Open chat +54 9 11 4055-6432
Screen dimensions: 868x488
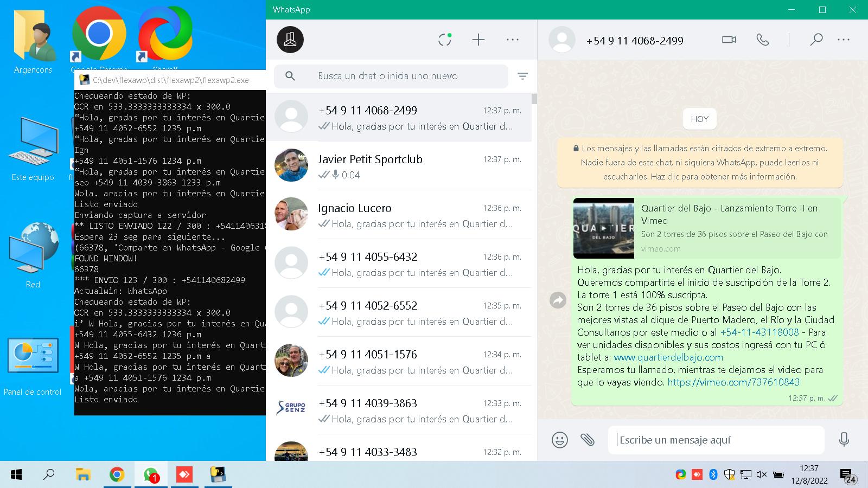point(399,264)
